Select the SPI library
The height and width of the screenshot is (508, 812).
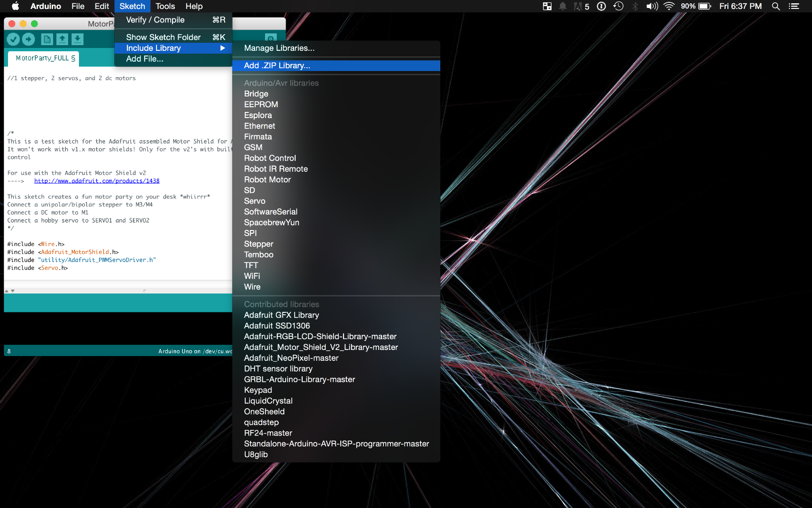point(336,233)
